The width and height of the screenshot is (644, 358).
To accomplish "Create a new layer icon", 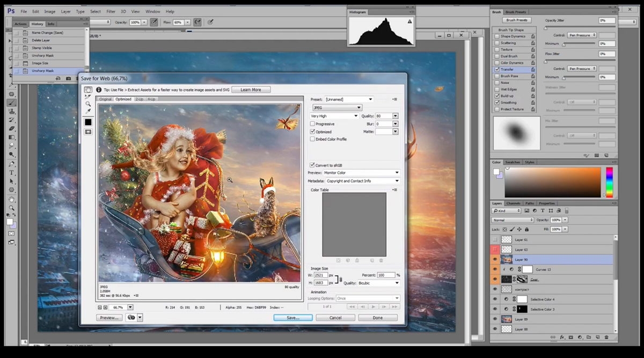I will tap(597, 337).
